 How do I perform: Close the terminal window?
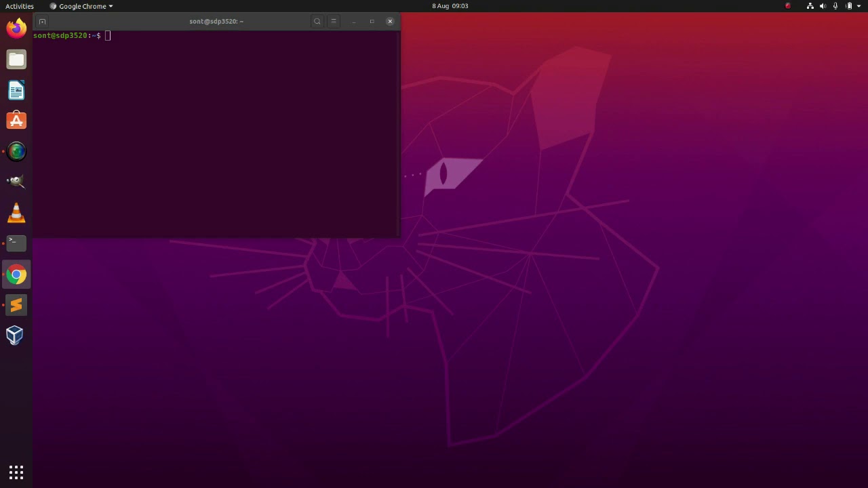390,21
